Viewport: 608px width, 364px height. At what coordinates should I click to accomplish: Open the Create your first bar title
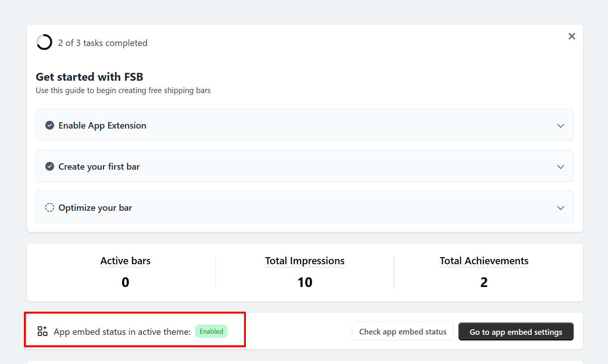click(99, 167)
